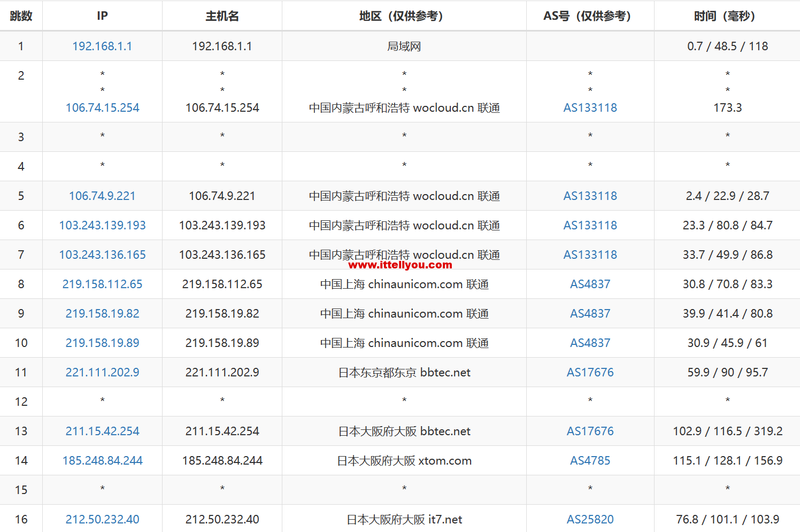The image size is (800, 532).
Task: Select the time value 59.9 / 90 / 95.7
Action: click(x=727, y=373)
